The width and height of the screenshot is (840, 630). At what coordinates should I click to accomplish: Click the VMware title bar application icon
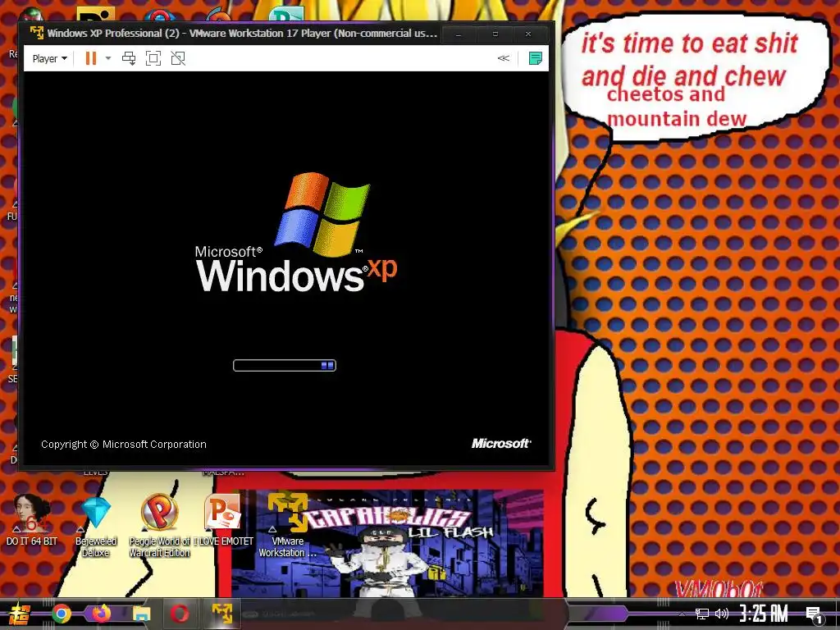(x=36, y=33)
